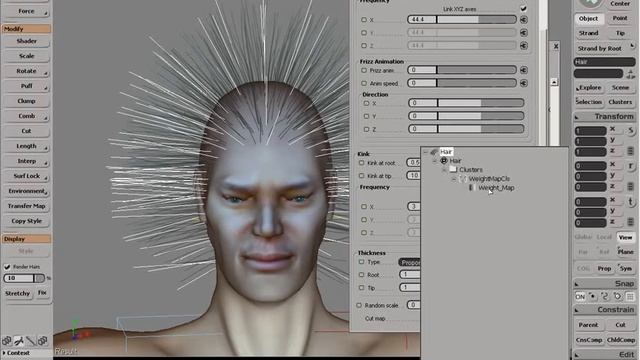
Task: Open the Scene menu
Action: 620,88
